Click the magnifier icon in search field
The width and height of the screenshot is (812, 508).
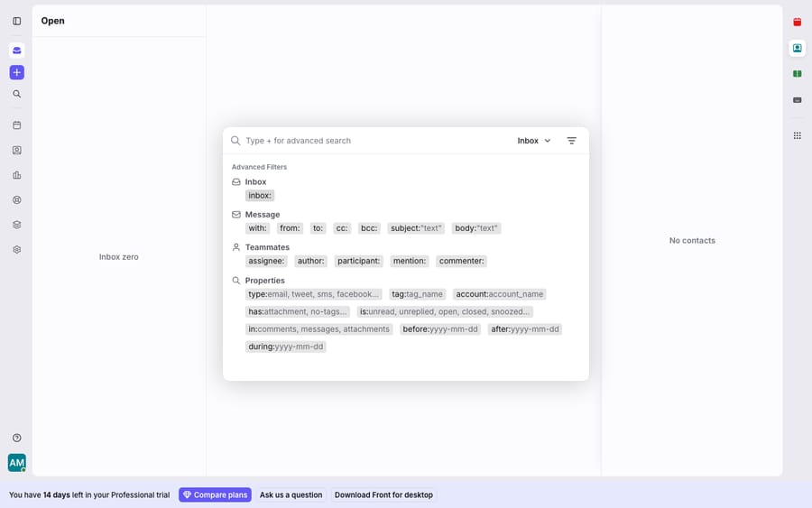(235, 141)
